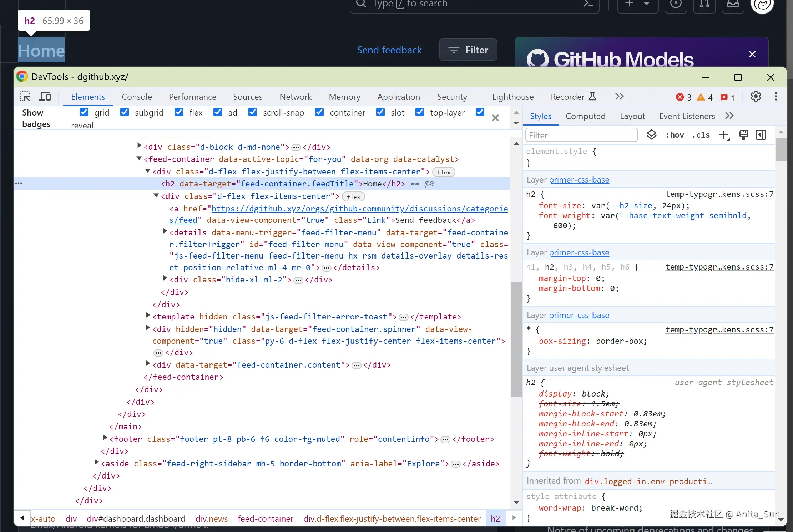Click the CSS layers view icon
The width and height of the screenshot is (793, 532).
point(651,135)
